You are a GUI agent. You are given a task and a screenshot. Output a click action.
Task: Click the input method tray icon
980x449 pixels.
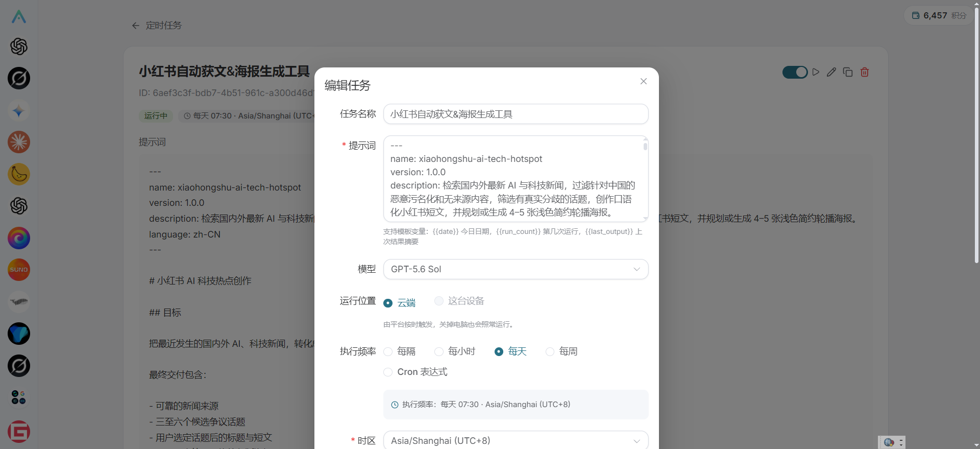click(889, 442)
